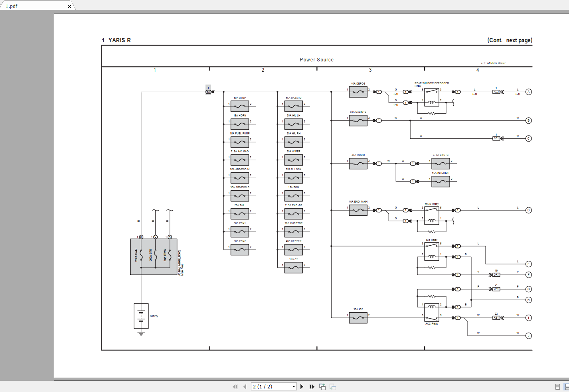Screen dimensions: 569x392
Task: Click the '50A CABIN+B' fuse label
Action: [358, 112]
